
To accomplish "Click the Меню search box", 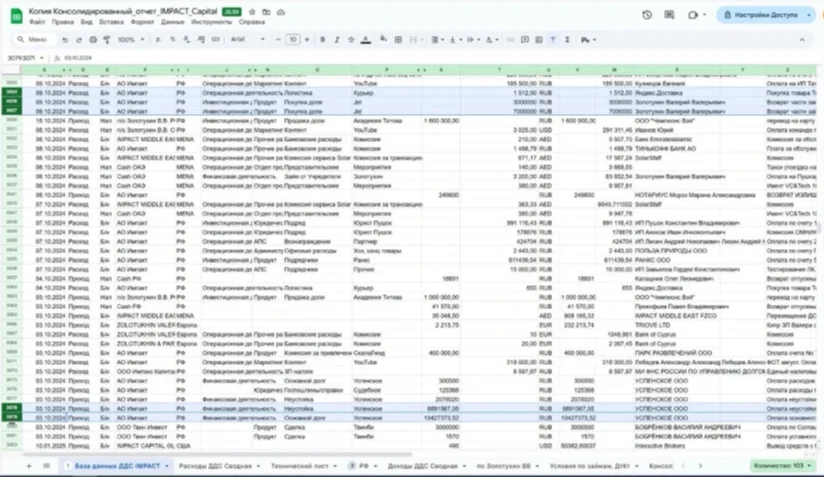I will click(x=33, y=40).
